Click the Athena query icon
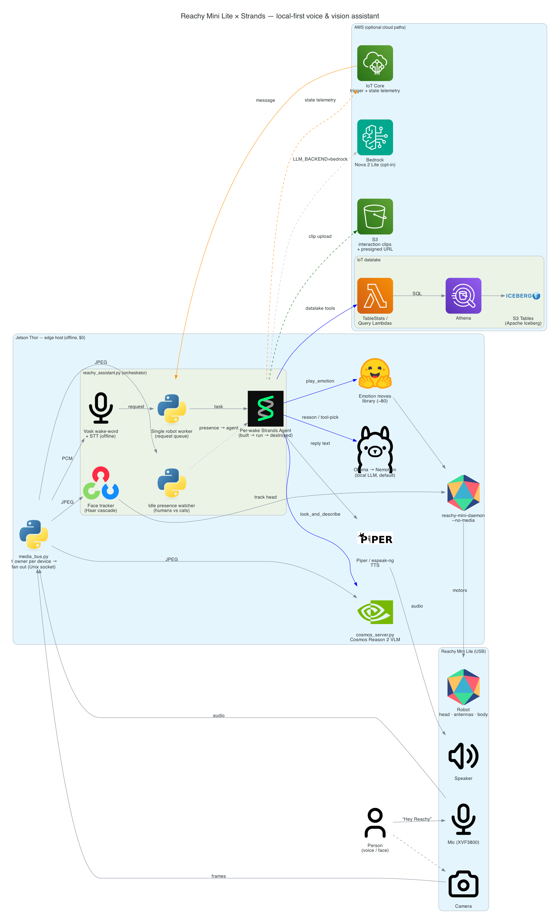 point(463,295)
